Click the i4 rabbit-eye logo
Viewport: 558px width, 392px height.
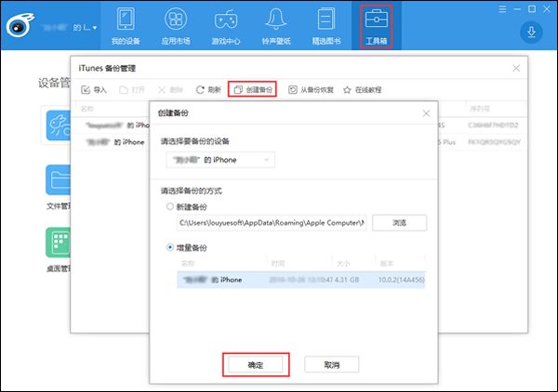click(20, 26)
